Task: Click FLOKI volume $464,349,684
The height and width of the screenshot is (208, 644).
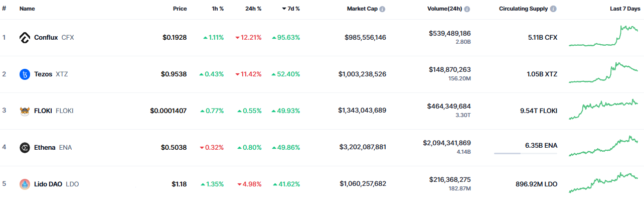Action: pos(449,107)
